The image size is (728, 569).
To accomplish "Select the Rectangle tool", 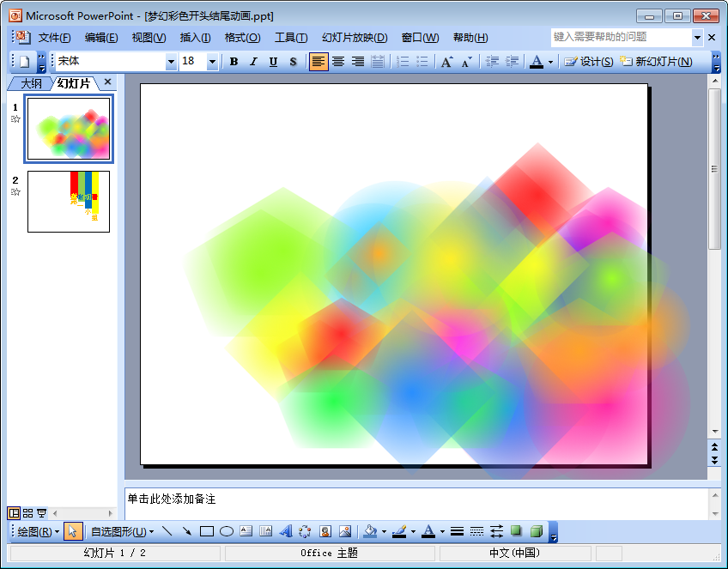I will pyautogui.click(x=207, y=531).
